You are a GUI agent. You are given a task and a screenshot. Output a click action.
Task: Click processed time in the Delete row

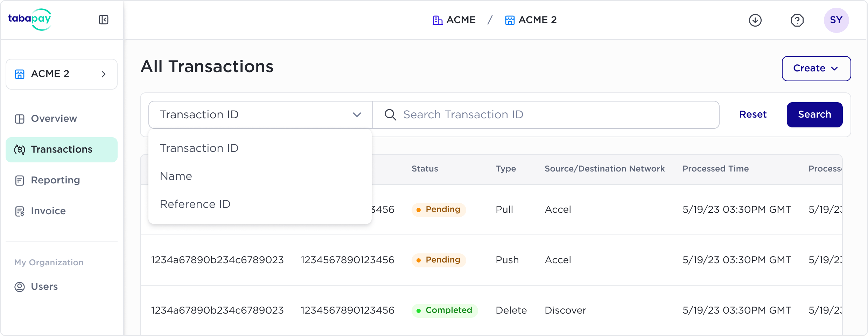(737, 310)
